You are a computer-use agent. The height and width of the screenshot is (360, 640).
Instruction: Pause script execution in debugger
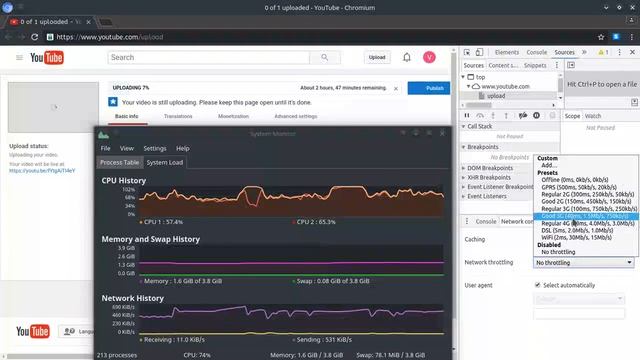click(x=467, y=116)
